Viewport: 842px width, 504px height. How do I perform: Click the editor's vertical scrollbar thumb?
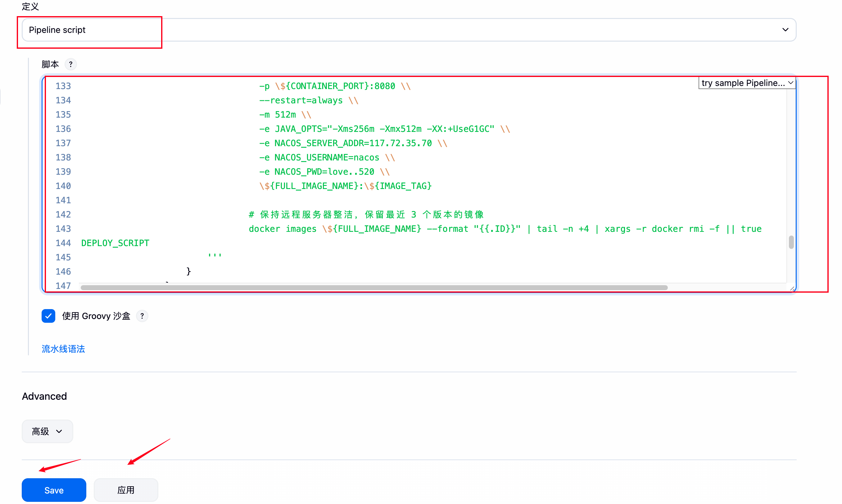click(791, 242)
